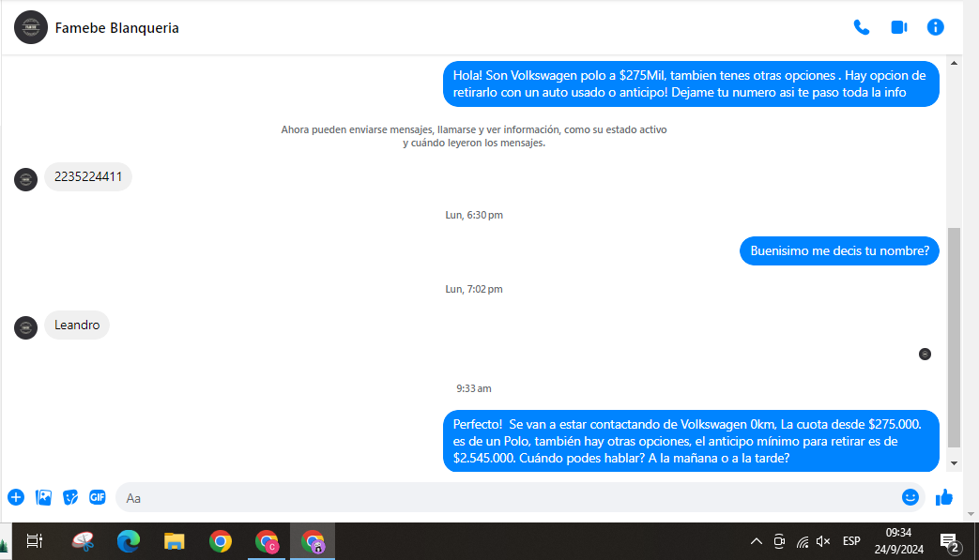The width and height of the screenshot is (979, 560).
Task: Open Famebe Blanqueria profile name
Action: [x=117, y=28]
